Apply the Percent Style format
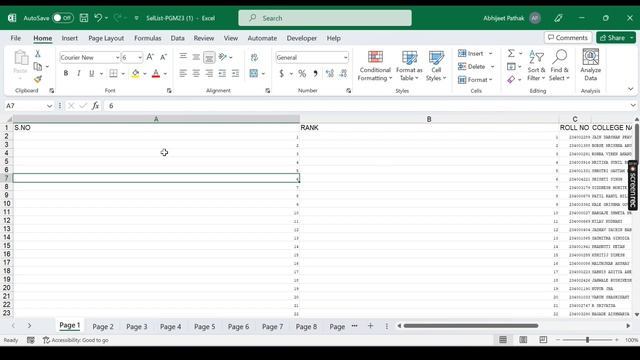640x360 pixels. click(x=302, y=73)
